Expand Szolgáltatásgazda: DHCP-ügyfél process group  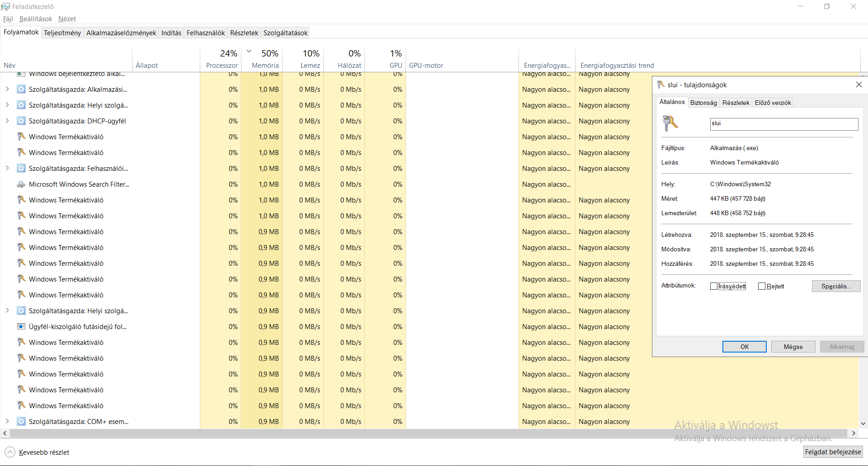tap(7, 121)
